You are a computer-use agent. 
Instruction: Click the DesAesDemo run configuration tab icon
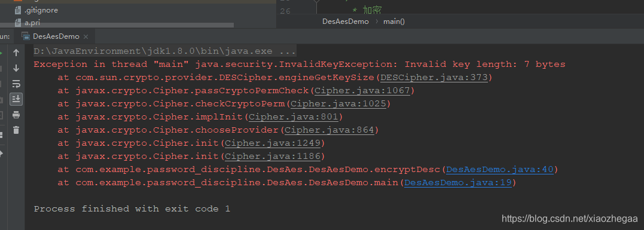[26, 36]
